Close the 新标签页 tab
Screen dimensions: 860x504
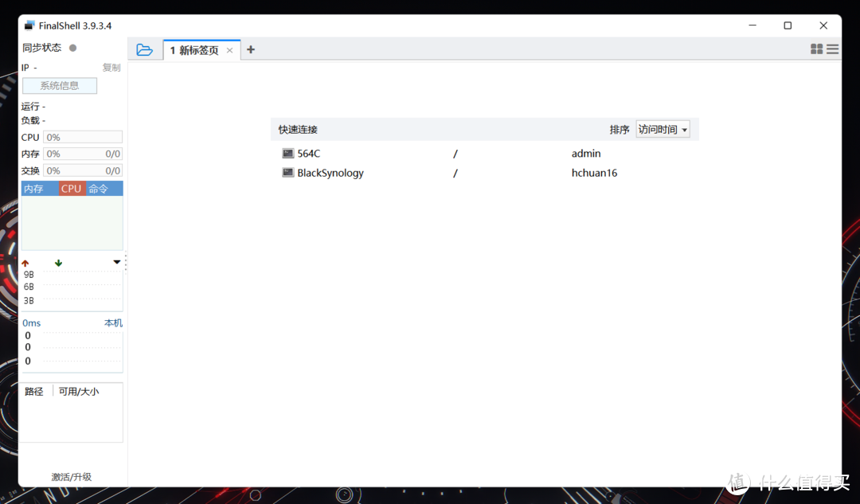(x=230, y=50)
